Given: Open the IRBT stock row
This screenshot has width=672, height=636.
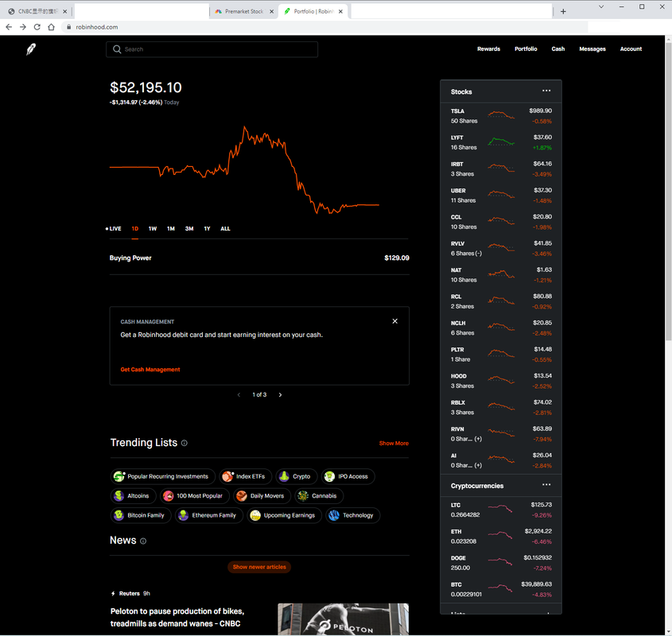Looking at the screenshot, I should [500, 169].
